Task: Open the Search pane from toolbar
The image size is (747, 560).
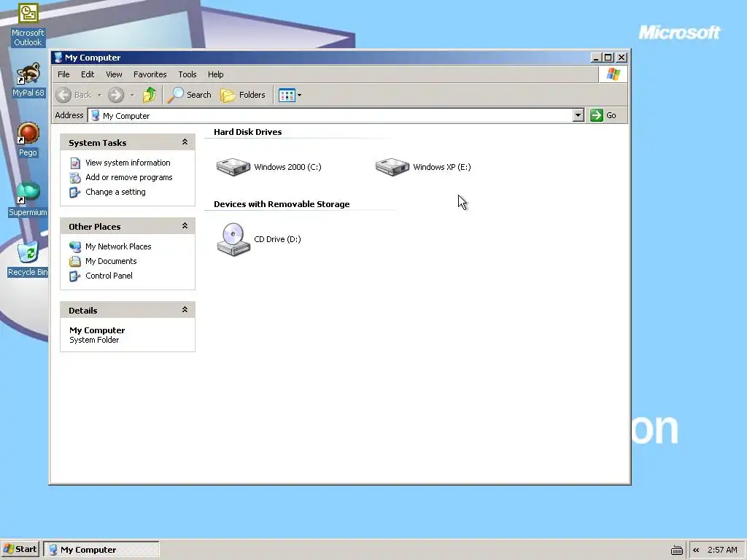Action: click(x=190, y=95)
